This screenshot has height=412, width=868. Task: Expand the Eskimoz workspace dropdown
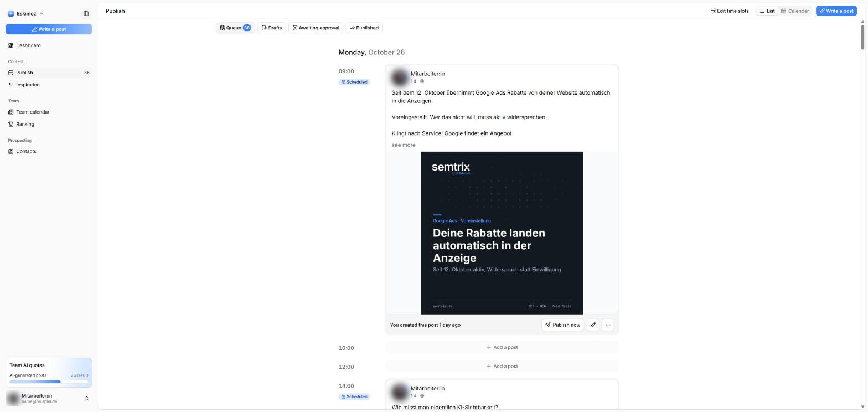(x=42, y=14)
